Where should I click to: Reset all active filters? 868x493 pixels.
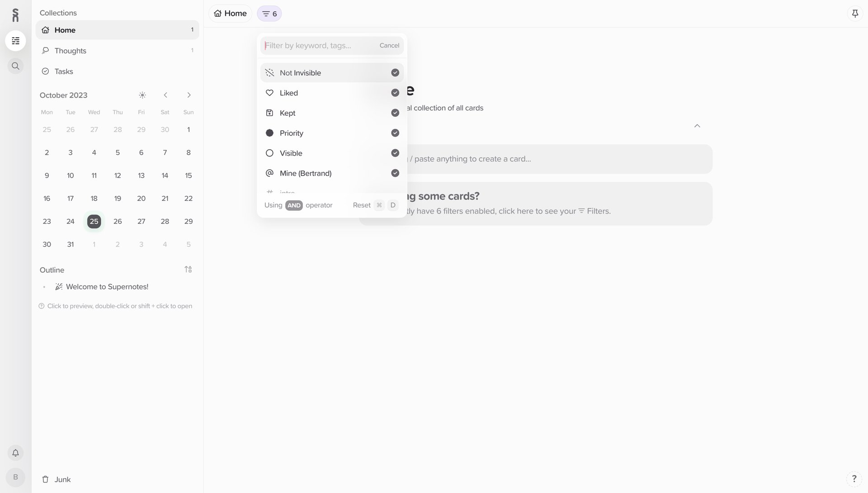pos(361,205)
